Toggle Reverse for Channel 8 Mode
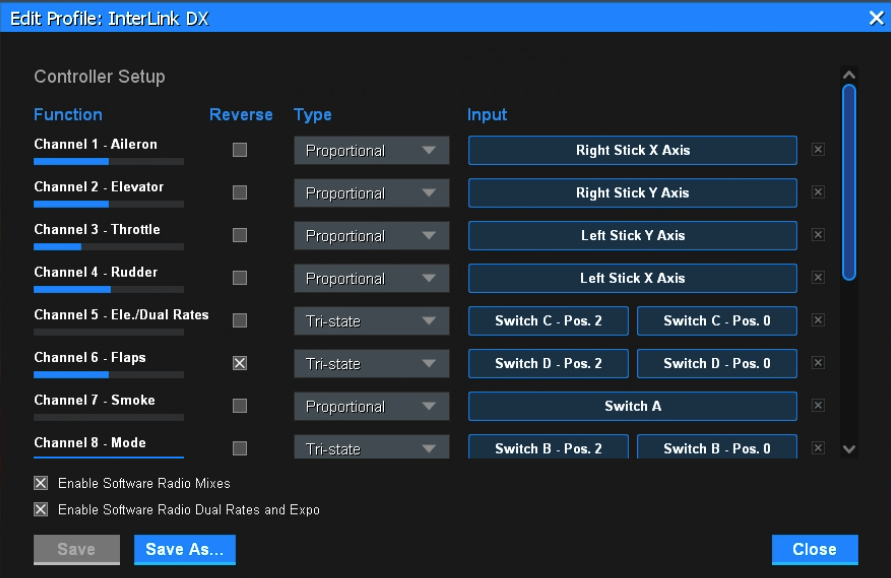 pyautogui.click(x=240, y=448)
